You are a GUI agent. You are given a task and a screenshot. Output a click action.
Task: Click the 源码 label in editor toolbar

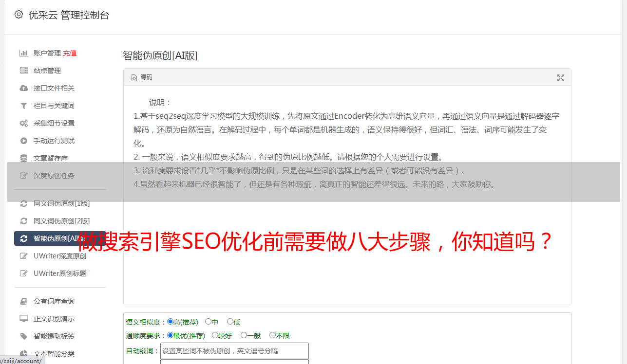coord(146,78)
